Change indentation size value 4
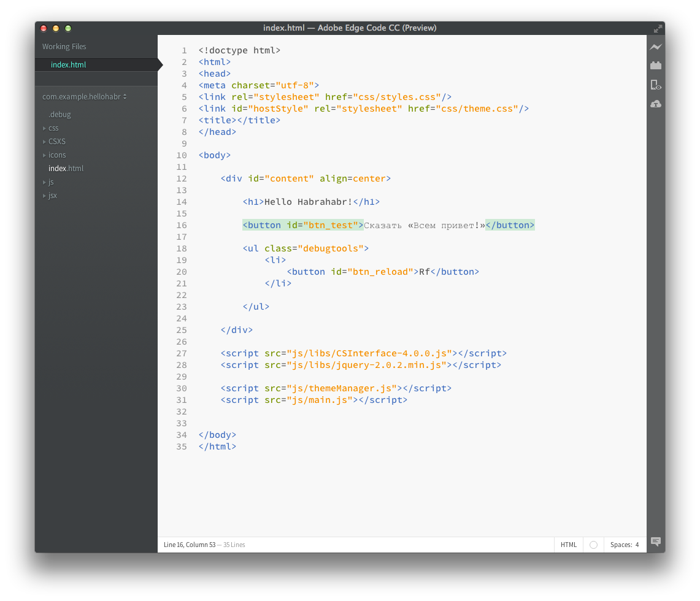 [637, 545]
